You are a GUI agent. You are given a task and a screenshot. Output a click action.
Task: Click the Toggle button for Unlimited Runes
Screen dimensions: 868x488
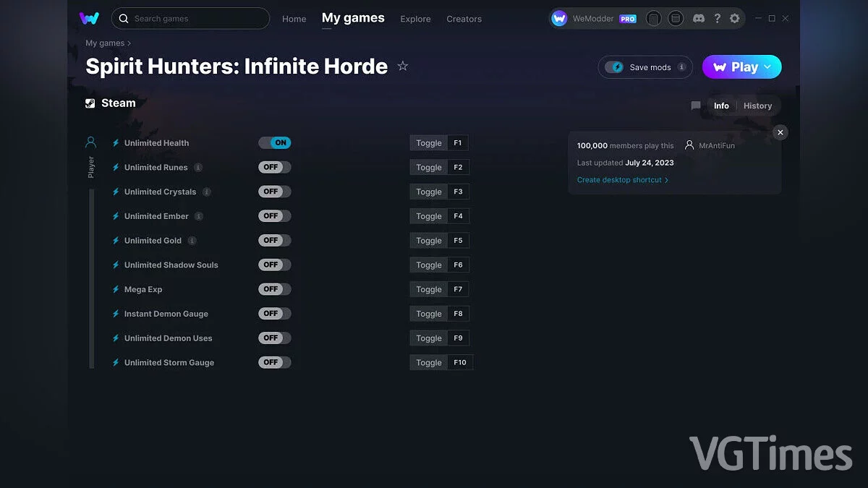429,168
